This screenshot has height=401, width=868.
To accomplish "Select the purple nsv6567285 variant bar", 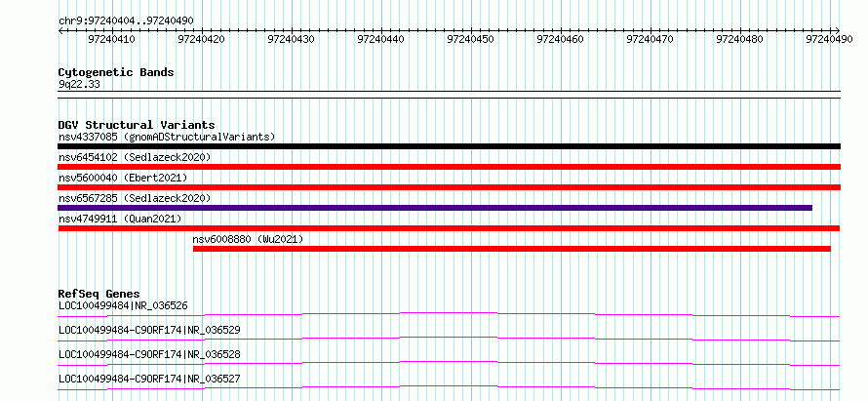I will tap(435, 208).
